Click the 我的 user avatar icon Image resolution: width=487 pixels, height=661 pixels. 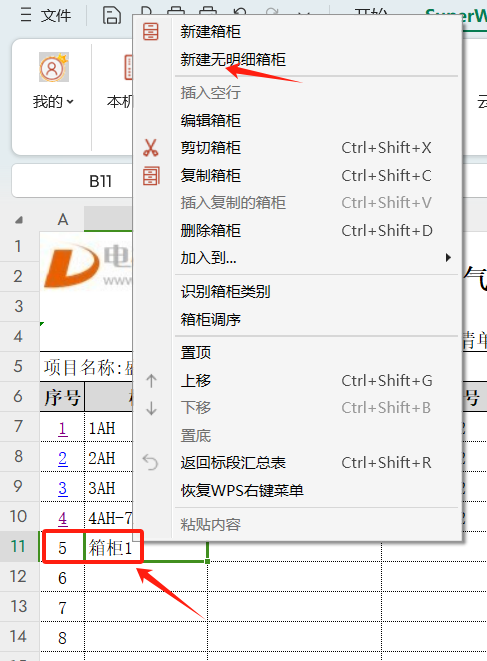coord(54,67)
